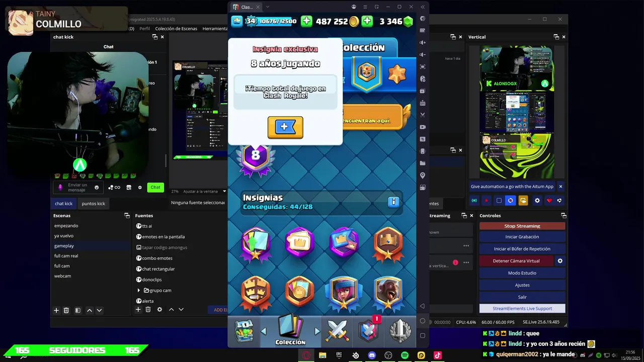The image size is (644, 362).
Task: Toggle the blue refresh button in Vertical panel
Action: pyautogui.click(x=511, y=201)
